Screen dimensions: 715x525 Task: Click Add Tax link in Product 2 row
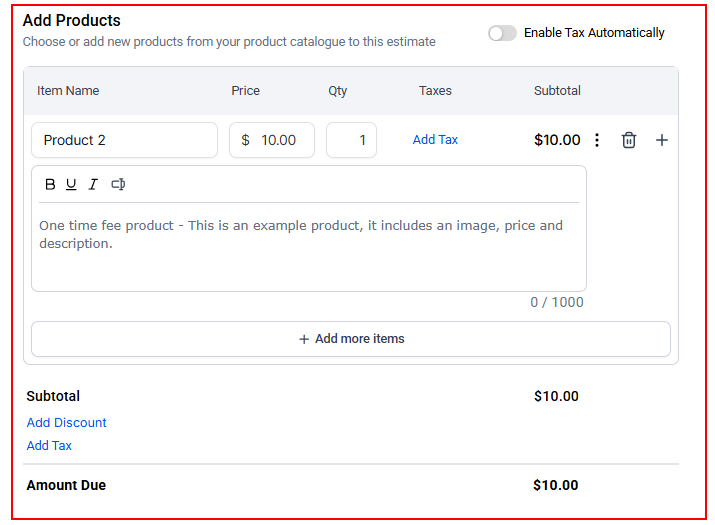tap(435, 140)
